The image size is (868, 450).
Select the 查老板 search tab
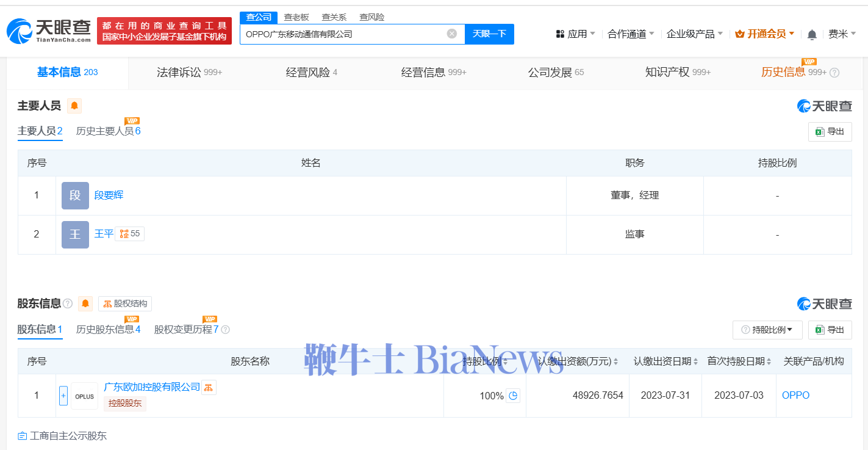[x=296, y=17]
